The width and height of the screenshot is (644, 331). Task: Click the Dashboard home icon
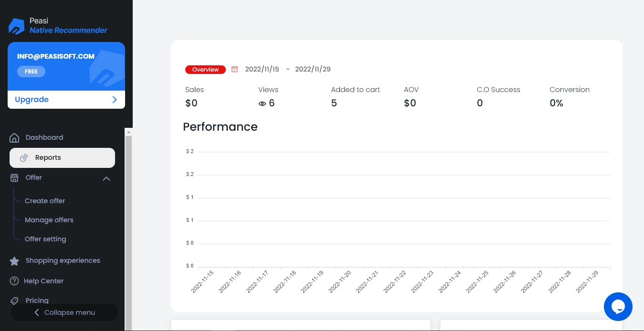pos(14,138)
